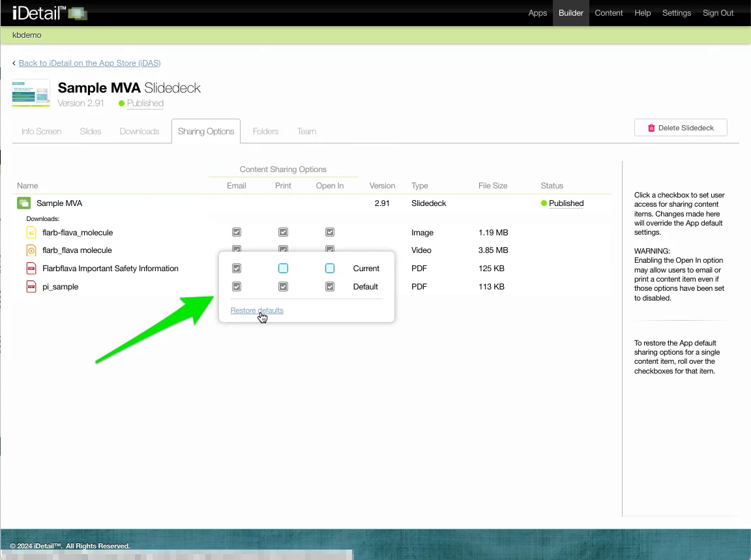Click the Published status under slidedeck title

click(x=145, y=104)
